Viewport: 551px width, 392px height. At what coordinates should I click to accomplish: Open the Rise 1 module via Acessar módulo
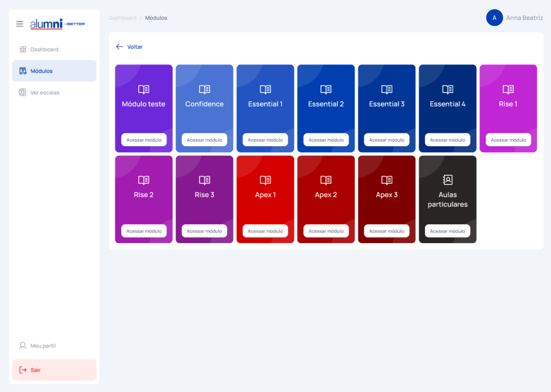coord(508,140)
